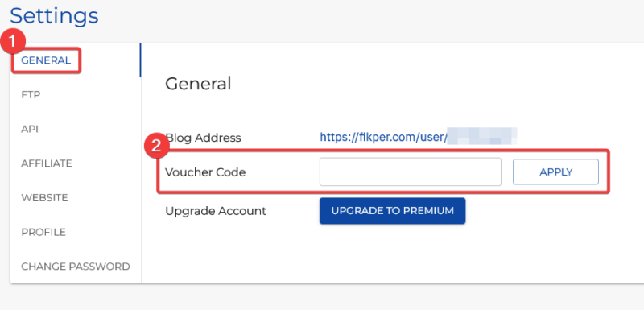
Task: Open the CHANGE PASSWORD section
Action: click(x=76, y=267)
